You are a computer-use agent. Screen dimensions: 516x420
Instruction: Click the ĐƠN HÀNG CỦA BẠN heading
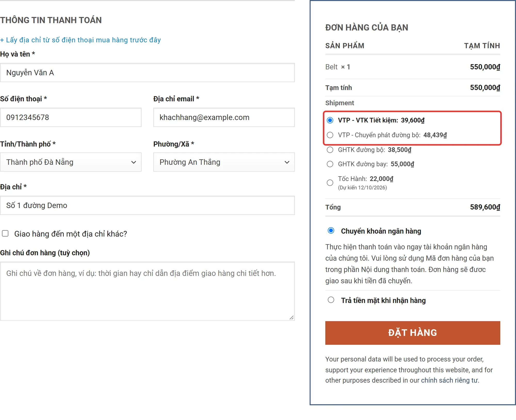click(367, 27)
